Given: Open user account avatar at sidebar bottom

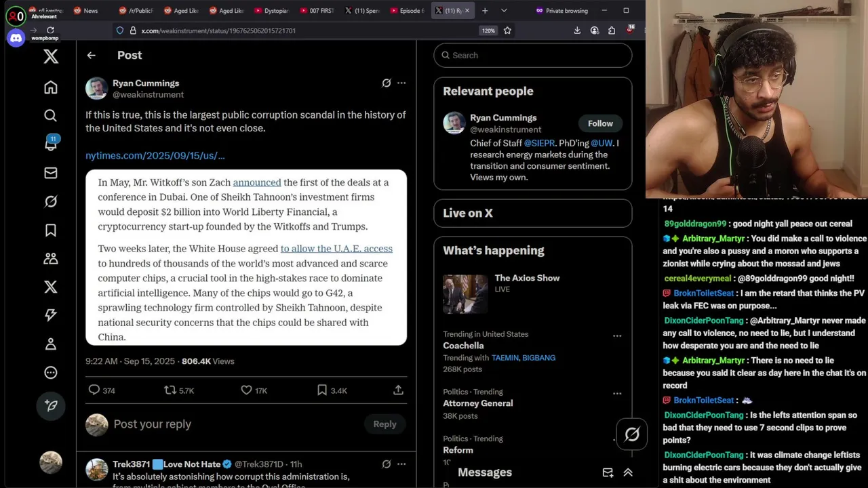Looking at the screenshot, I should tap(51, 462).
